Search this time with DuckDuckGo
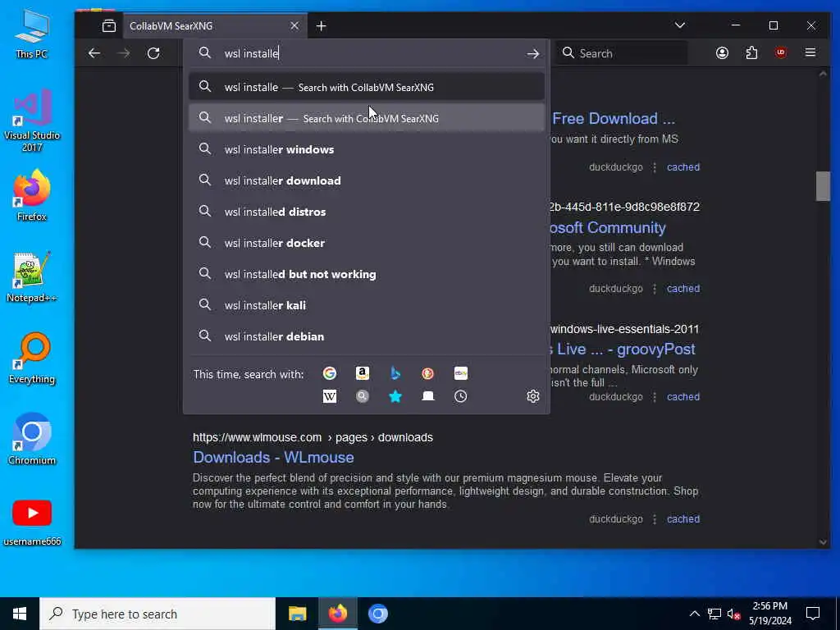This screenshot has width=840, height=630. click(427, 373)
